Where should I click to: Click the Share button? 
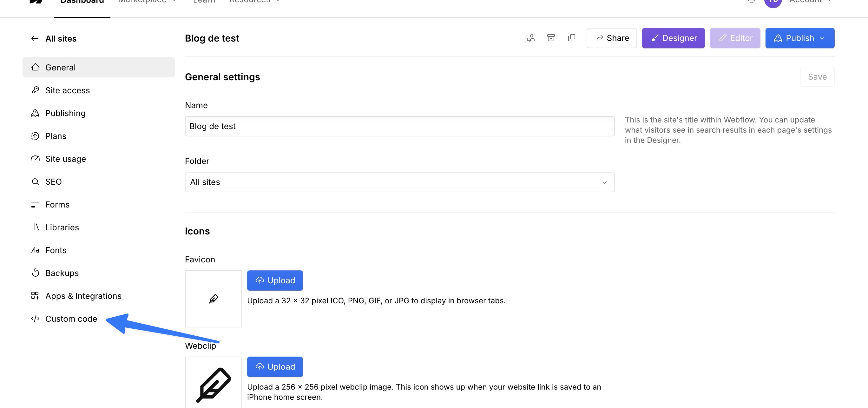click(x=612, y=38)
